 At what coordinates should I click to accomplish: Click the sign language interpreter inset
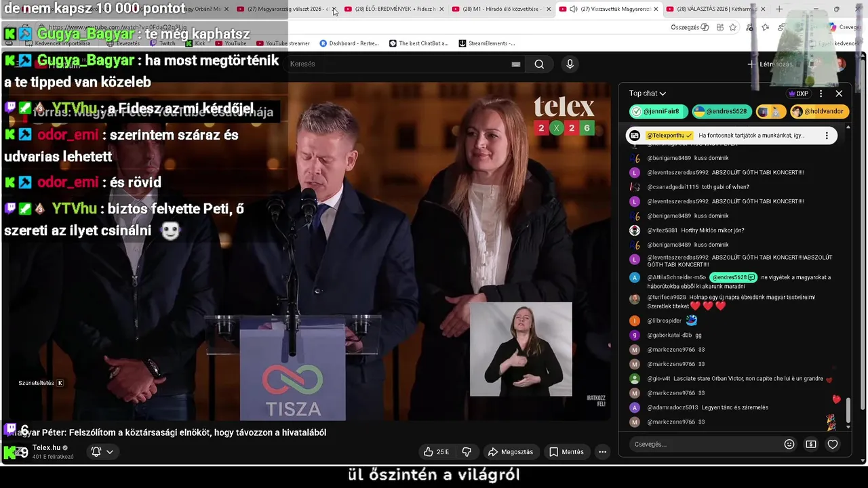click(521, 349)
